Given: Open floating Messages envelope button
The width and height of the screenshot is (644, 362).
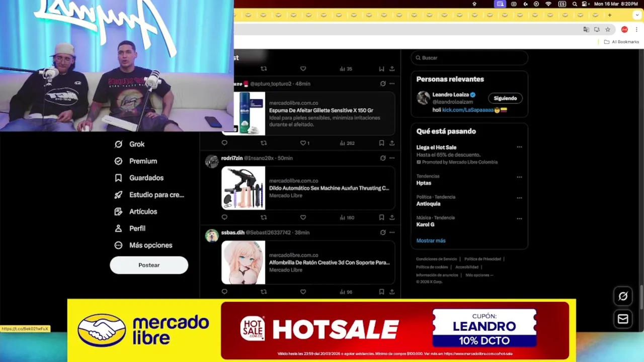Looking at the screenshot, I should click(623, 319).
